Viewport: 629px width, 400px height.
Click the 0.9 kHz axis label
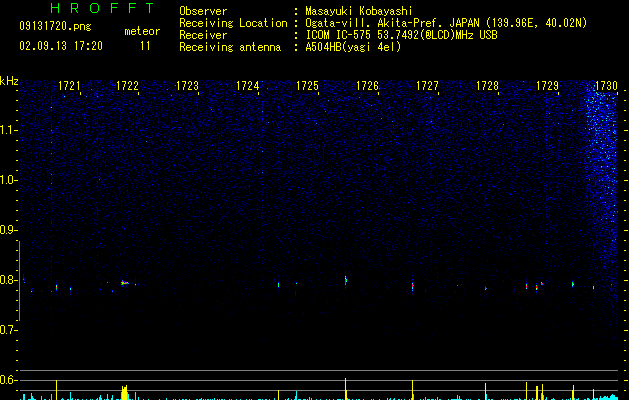tap(9, 230)
